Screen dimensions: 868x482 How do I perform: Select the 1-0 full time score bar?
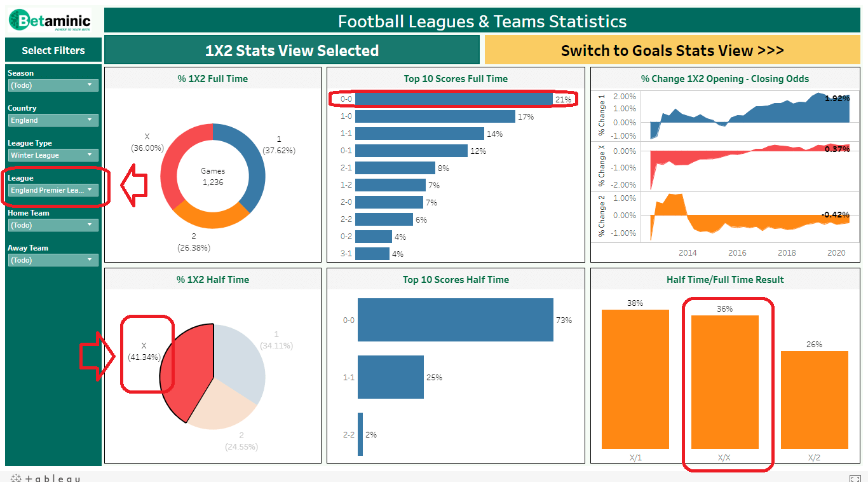tap(435, 116)
